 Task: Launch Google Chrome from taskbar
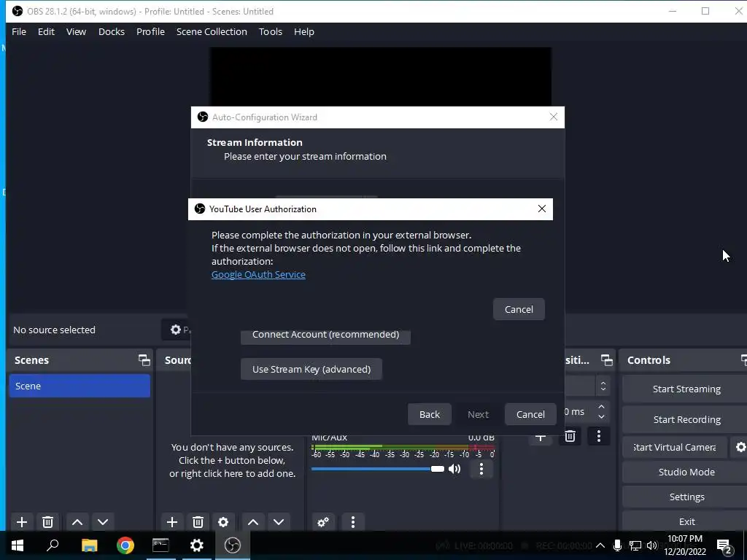point(125,545)
